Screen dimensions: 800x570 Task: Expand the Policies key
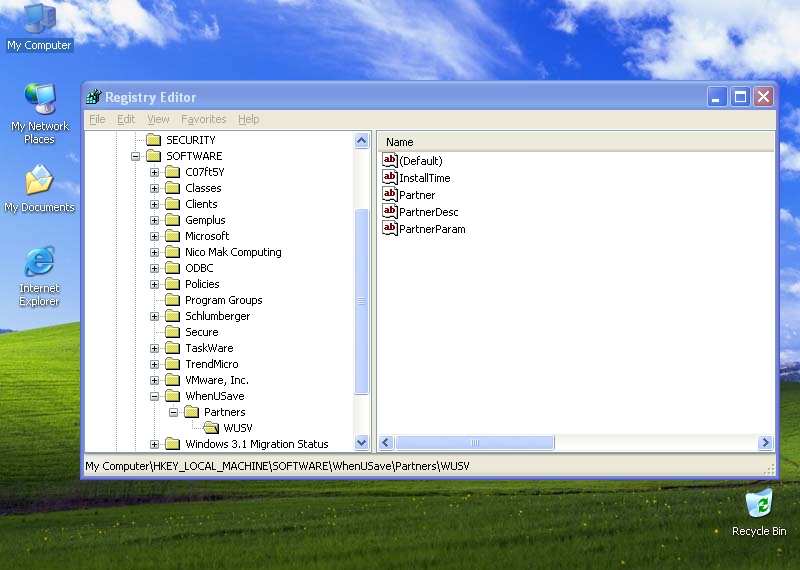click(x=154, y=284)
